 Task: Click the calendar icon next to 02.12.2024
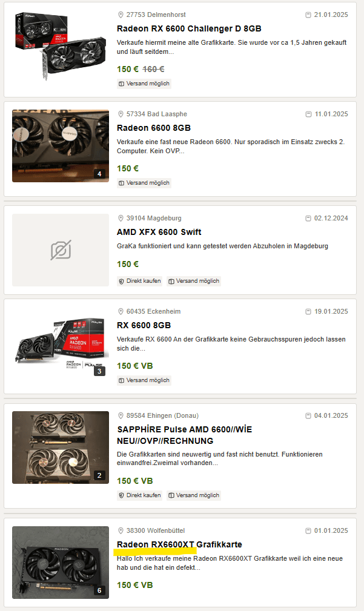point(308,218)
